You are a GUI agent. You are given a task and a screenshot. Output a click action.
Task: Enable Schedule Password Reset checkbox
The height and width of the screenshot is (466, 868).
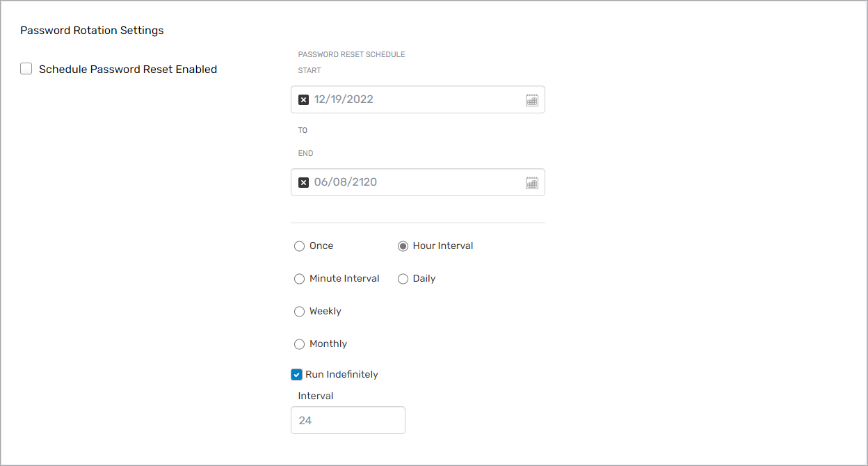26,69
